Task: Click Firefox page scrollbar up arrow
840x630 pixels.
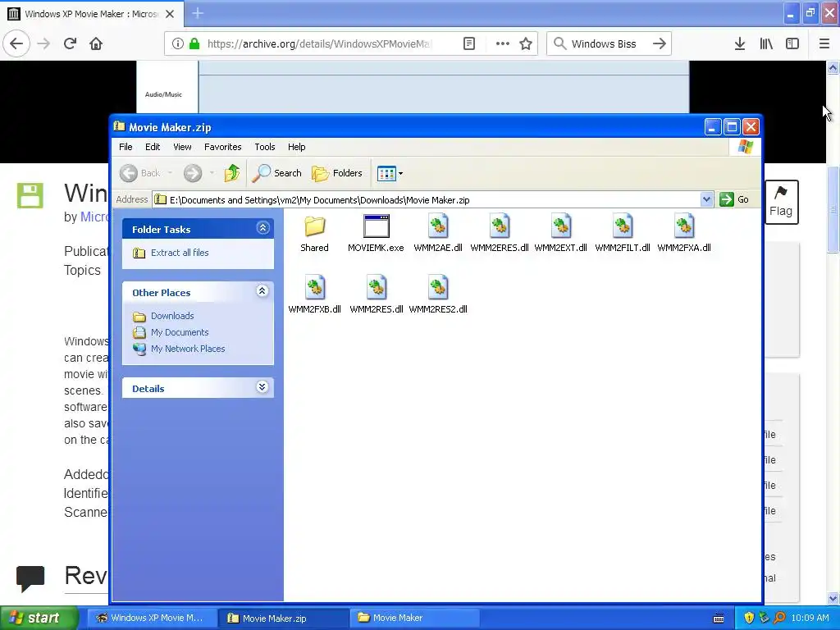Action: [833, 67]
